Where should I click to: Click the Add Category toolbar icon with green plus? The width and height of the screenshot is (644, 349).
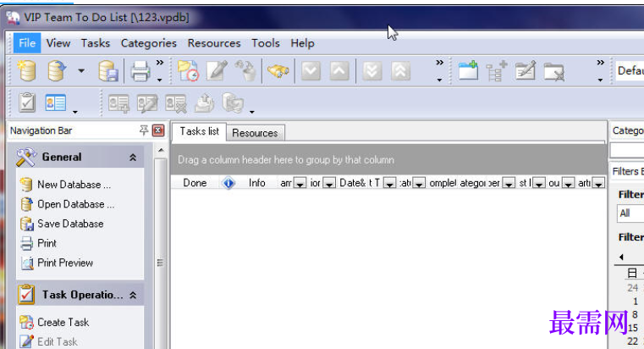pos(468,70)
